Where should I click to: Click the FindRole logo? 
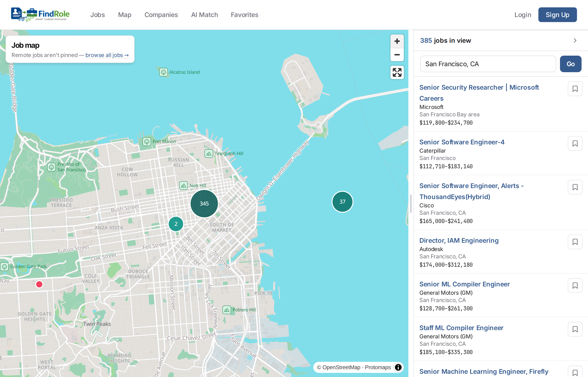click(40, 14)
